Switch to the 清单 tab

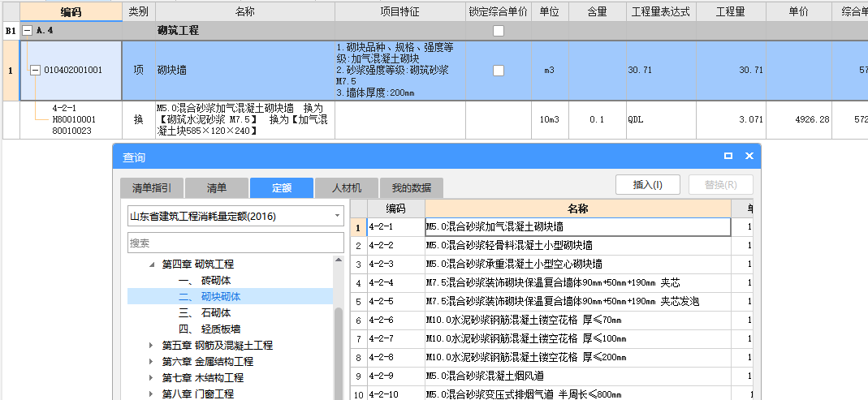[x=217, y=188]
